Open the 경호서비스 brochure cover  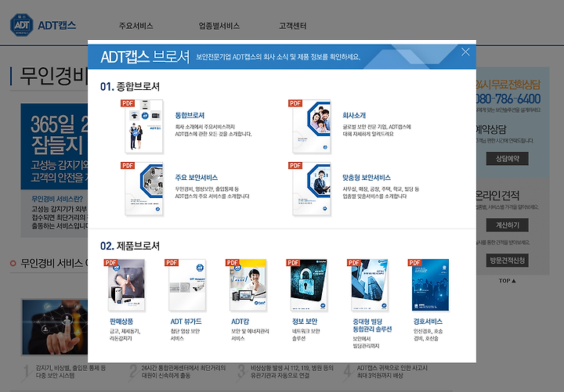click(431, 285)
